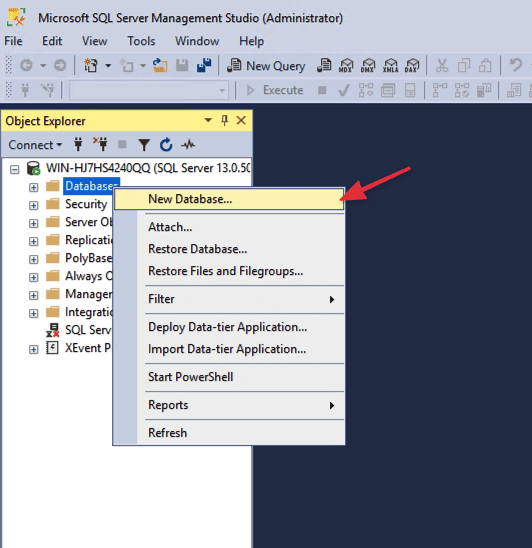Expand the Always On folder

34,277
